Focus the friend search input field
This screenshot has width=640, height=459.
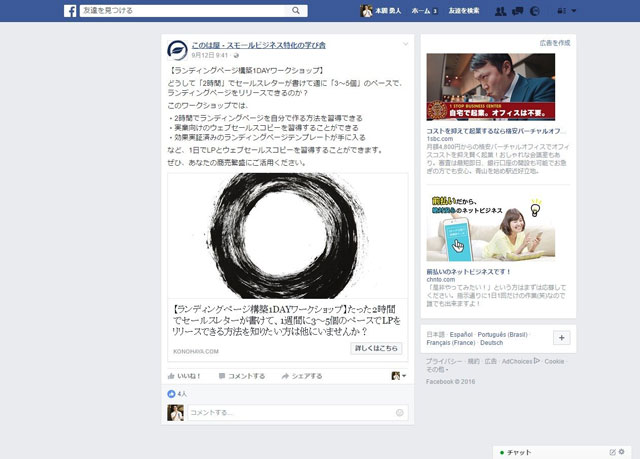pyautogui.click(x=183, y=11)
